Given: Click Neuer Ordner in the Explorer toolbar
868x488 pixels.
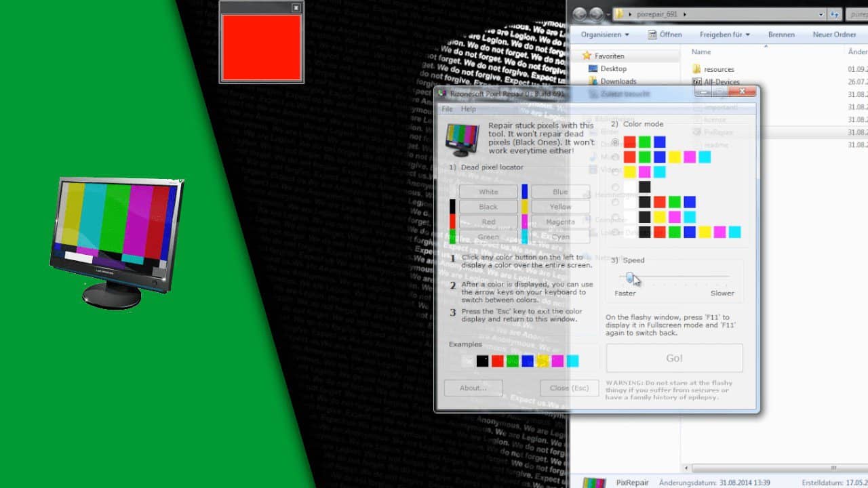Looking at the screenshot, I should 834,35.
